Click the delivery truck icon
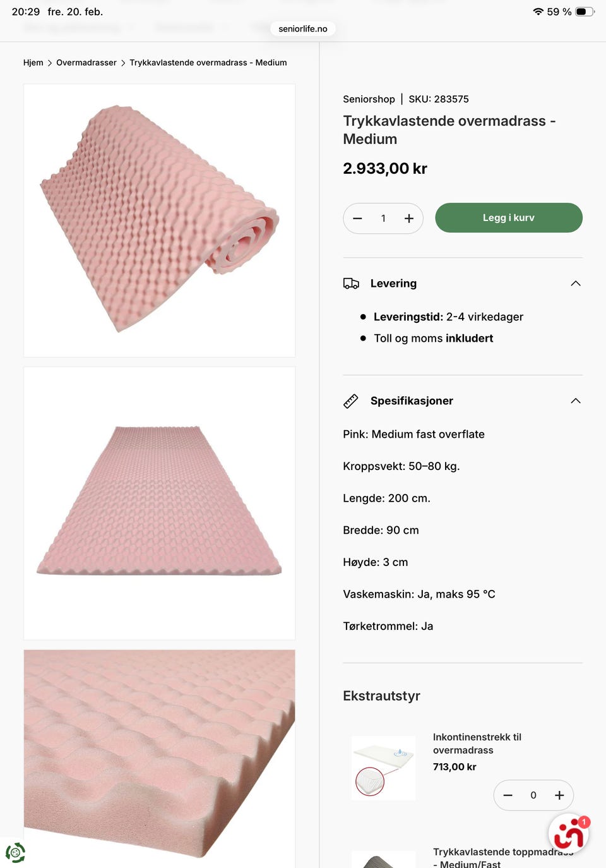 pyautogui.click(x=351, y=284)
